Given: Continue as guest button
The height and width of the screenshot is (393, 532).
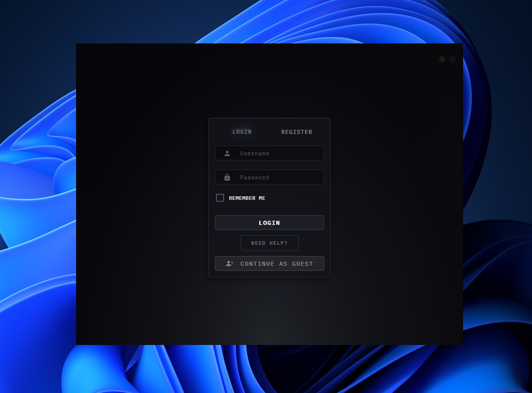Looking at the screenshot, I should click(270, 264).
